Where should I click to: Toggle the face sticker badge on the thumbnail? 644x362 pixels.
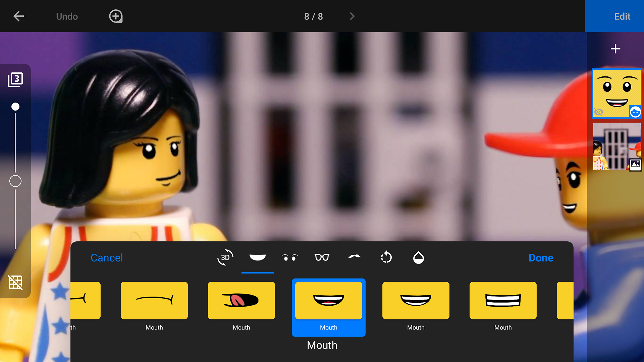pyautogui.click(x=635, y=112)
